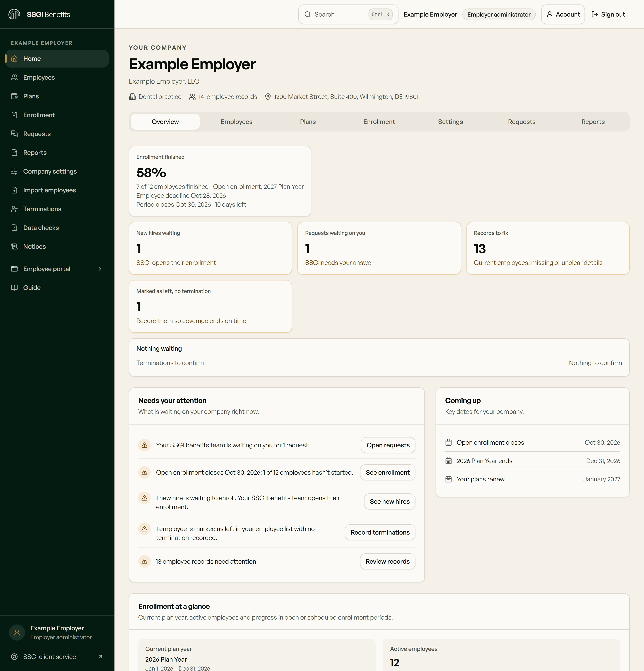
Task: Click the Data checks alert icon
Action: (x=14, y=228)
